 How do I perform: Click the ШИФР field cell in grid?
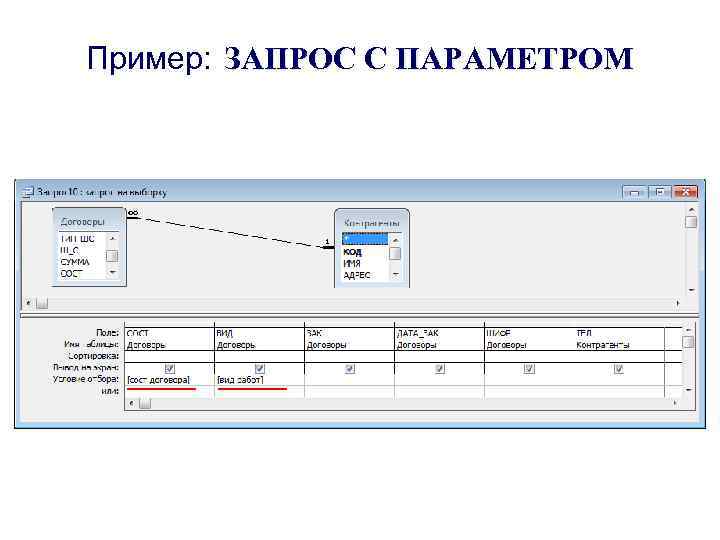tap(529, 333)
